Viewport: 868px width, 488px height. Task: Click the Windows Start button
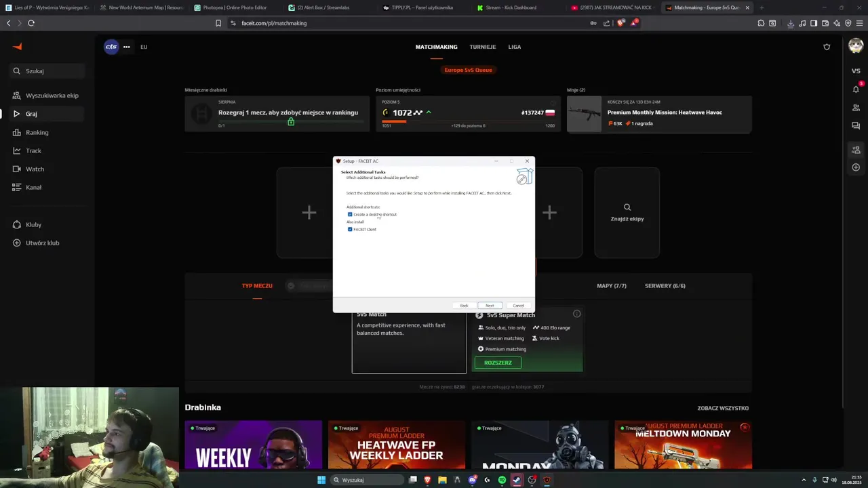[x=321, y=480]
